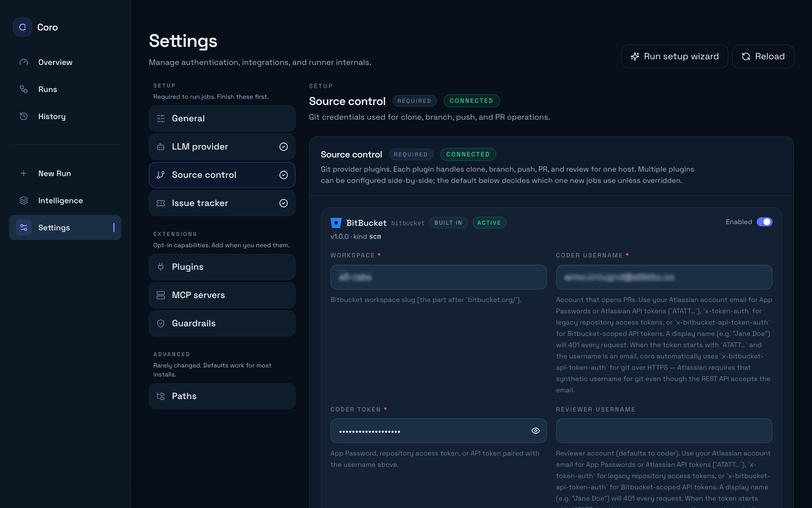Click the ADVANCED section label
Image resolution: width=812 pixels, height=508 pixels.
172,354
